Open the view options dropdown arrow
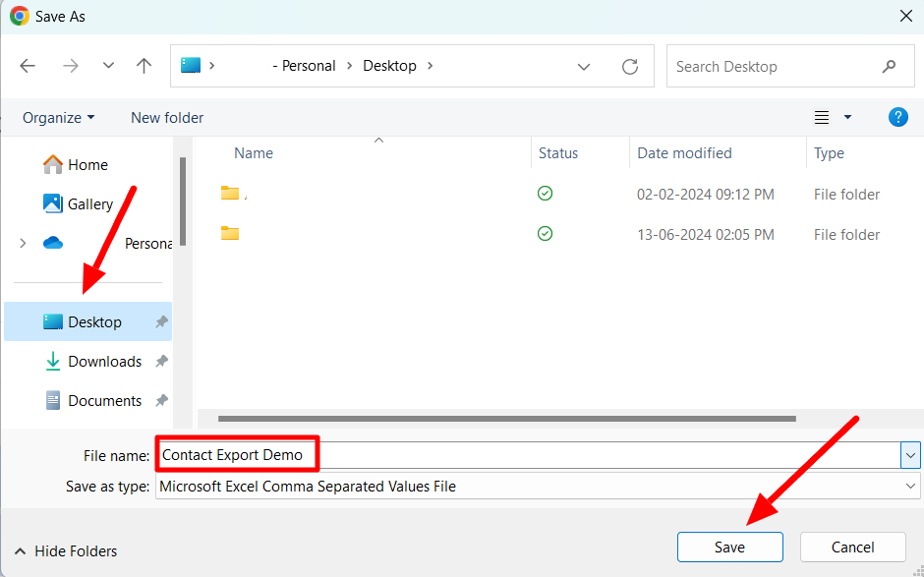Viewport: 924px width, 577px height. point(847,117)
